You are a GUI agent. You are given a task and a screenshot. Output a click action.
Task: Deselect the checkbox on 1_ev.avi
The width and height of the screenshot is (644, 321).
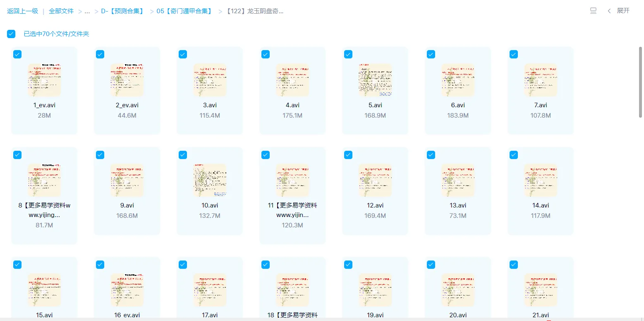point(17,54)
